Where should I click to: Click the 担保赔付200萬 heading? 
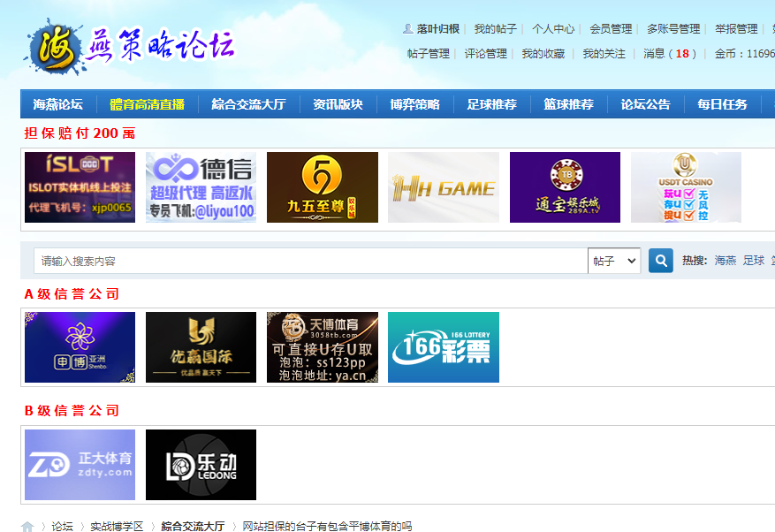point(80,133)
